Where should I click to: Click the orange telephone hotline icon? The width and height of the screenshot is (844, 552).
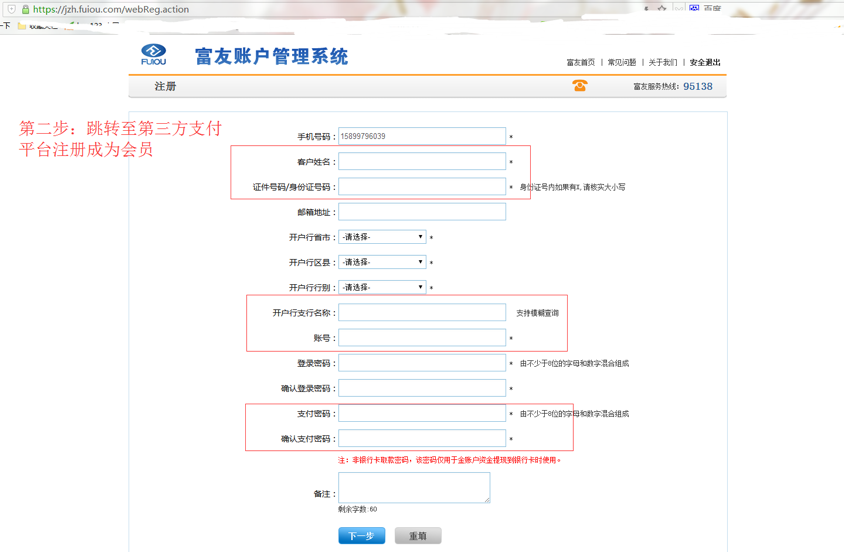click(x=580, y=86)
